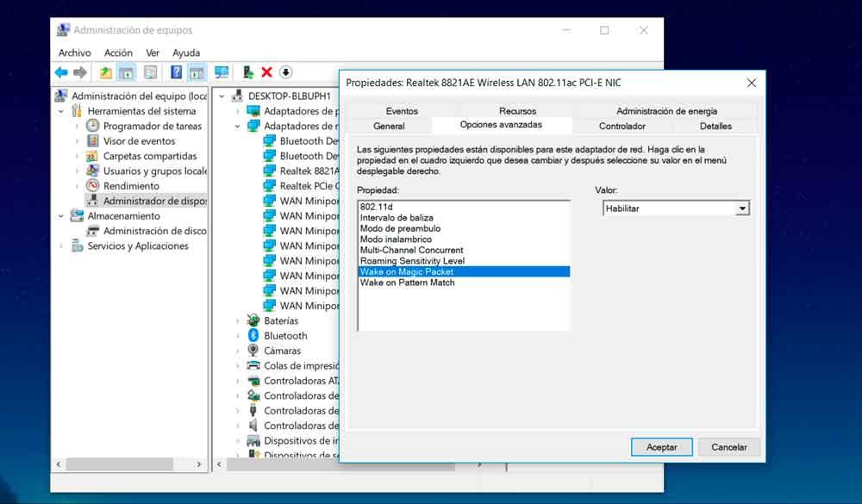This screenshot has height=504, width=862.
Task: Click the scan hardware monitor toolbar icon
Action: [x=222, y=72]
